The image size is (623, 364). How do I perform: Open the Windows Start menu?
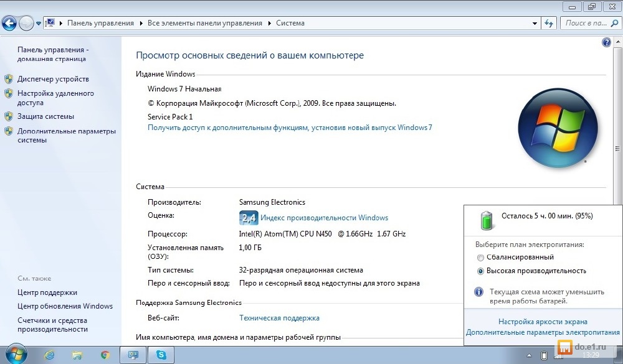(x=16, y=354)
